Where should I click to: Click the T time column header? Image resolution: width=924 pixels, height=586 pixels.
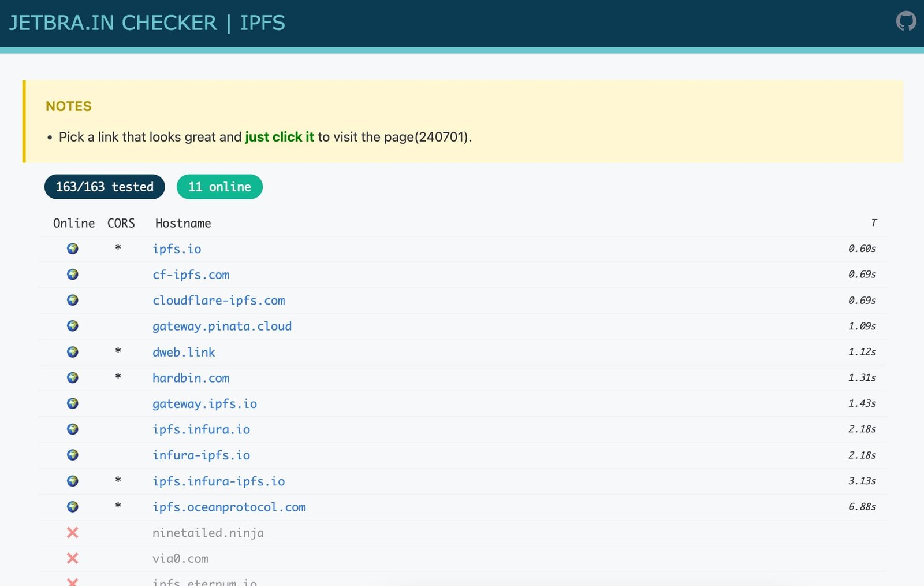(x=873, y=223)
